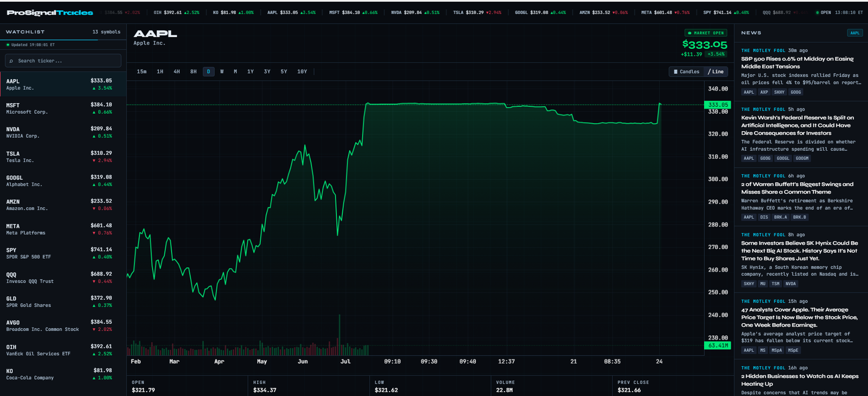Screen dimensions: 868x396
Task: Toggle Line chart style
Action: tap(716, 72)
